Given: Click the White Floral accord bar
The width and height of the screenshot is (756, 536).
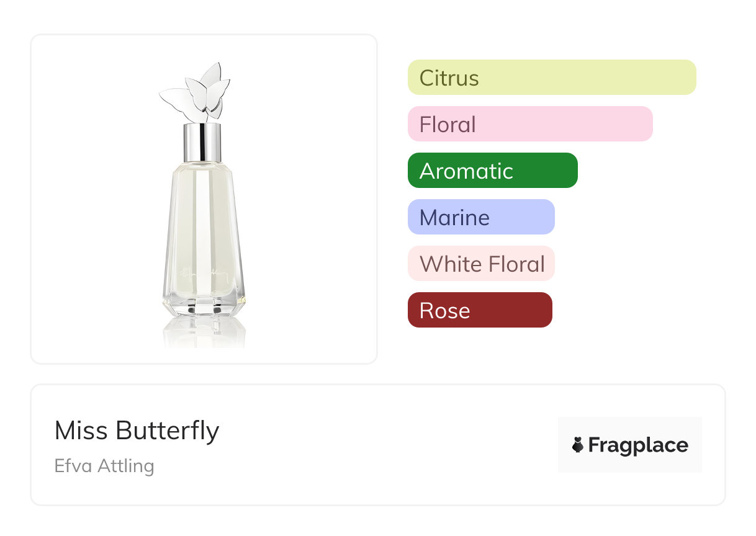Looking at the screenshot, I should click(x=480, y=264).
